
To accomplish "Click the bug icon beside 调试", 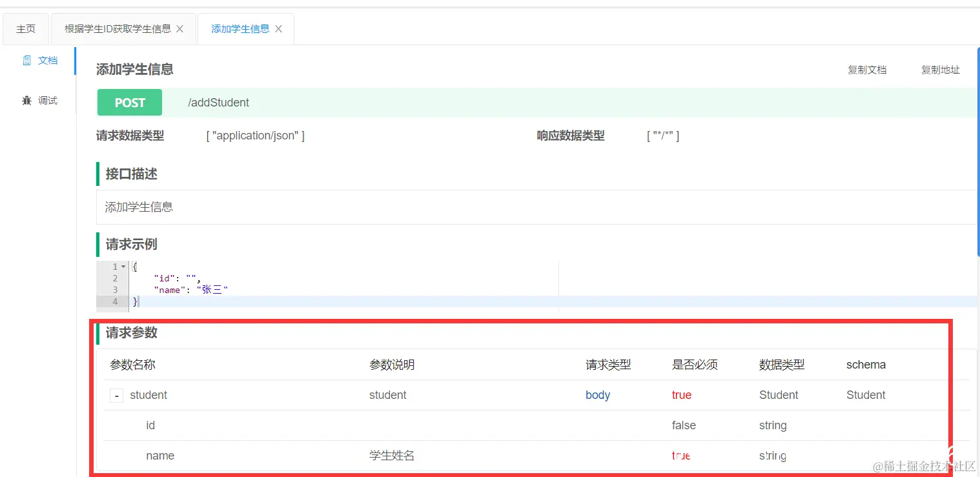I will [26, 101].
